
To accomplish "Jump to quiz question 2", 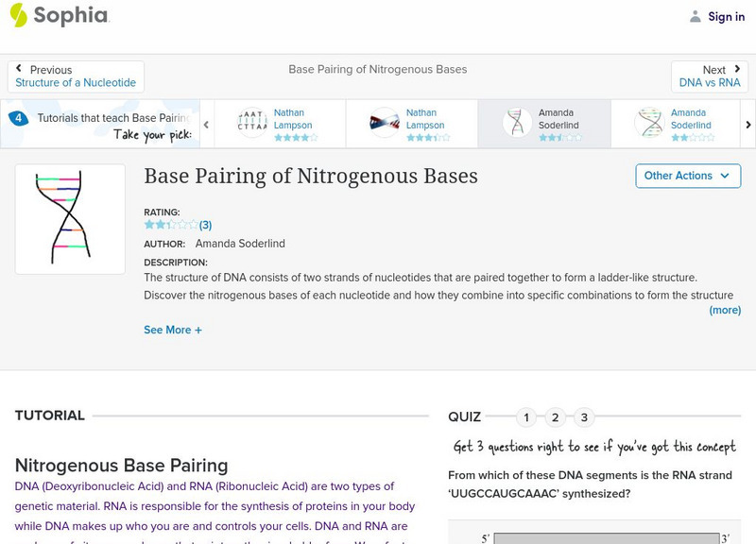I will click(556, 417).
